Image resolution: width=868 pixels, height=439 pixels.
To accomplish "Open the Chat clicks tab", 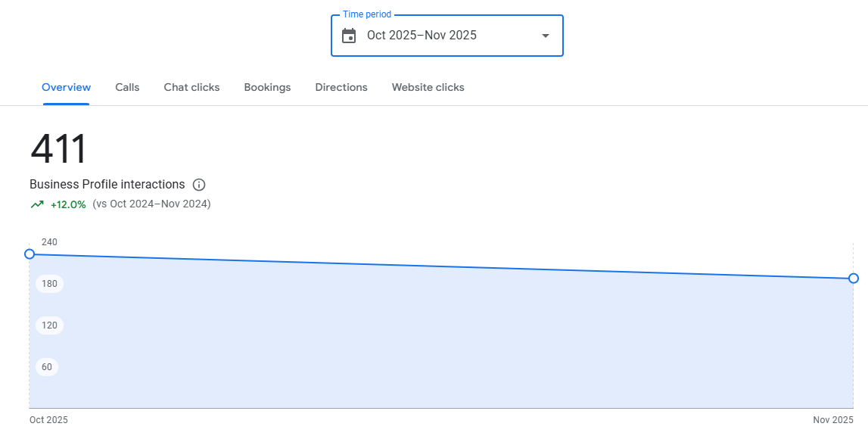I will (x=191, y=87).
